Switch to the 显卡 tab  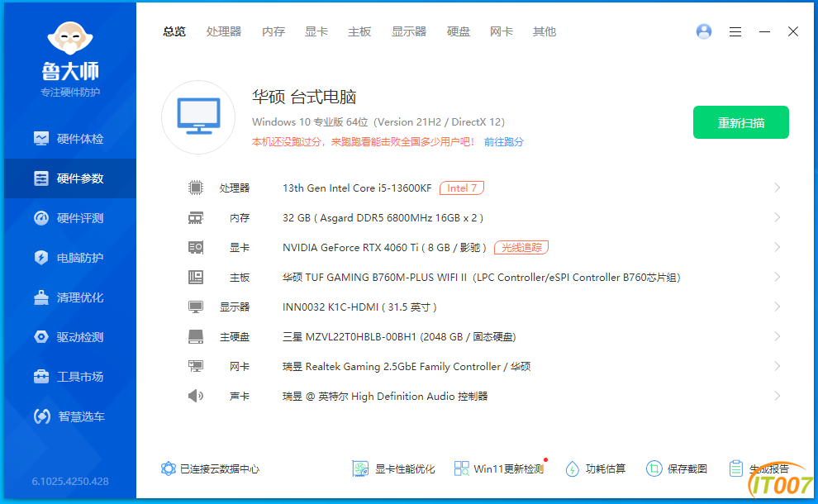pyautogui.click(x=316, y=32)
